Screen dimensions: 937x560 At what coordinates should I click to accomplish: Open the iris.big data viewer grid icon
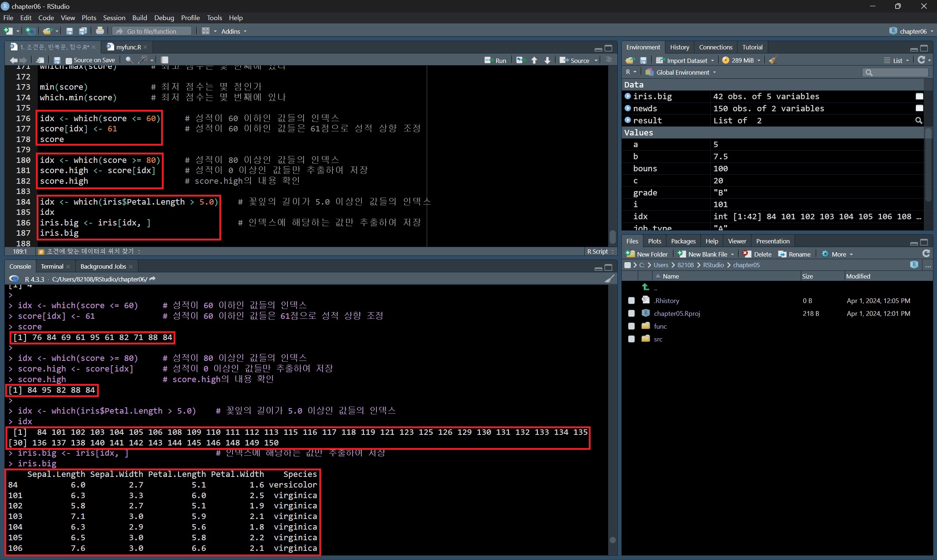(919, 97)
